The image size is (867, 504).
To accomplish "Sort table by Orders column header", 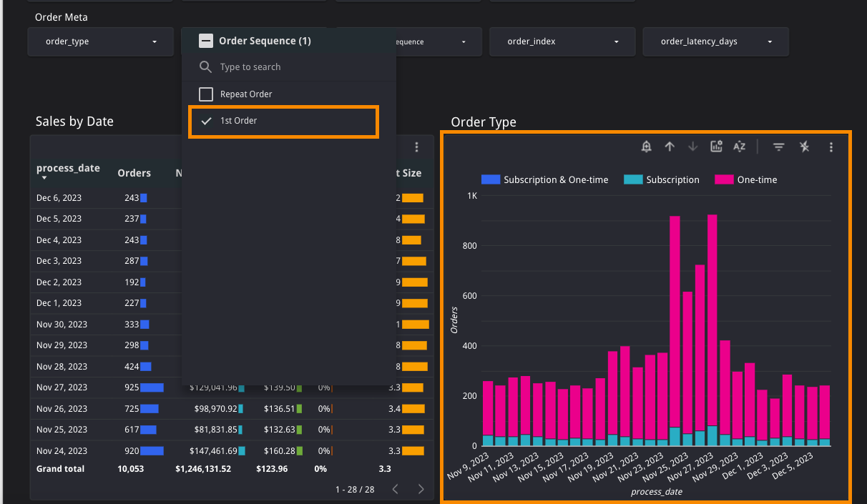I will click(x=134, y=173).
